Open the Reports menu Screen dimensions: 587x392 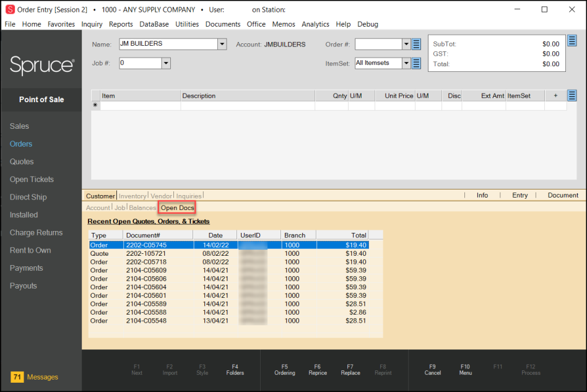click(121, 24)
